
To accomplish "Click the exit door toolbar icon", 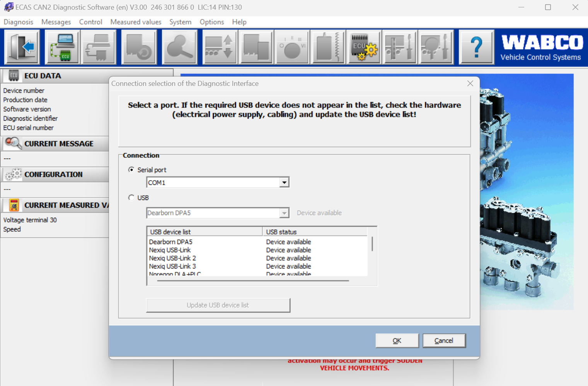I will (x=22, y=47).
